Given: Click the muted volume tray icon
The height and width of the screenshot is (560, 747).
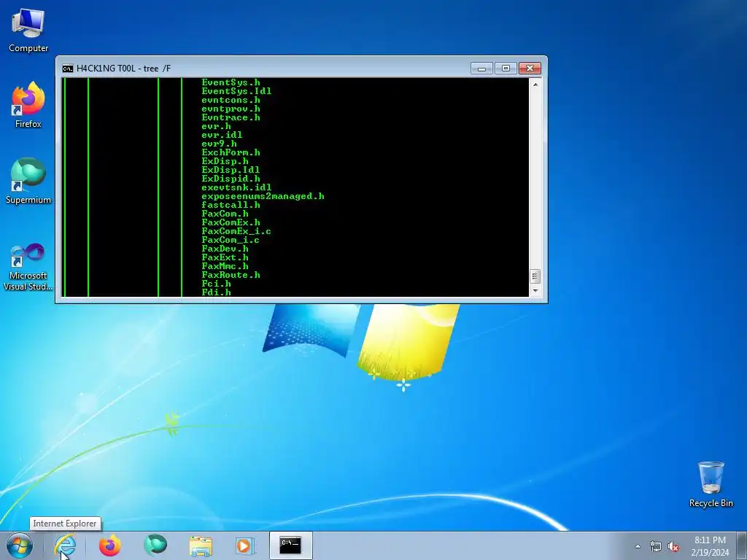Looking at the screenshot, I should (673, 547).
